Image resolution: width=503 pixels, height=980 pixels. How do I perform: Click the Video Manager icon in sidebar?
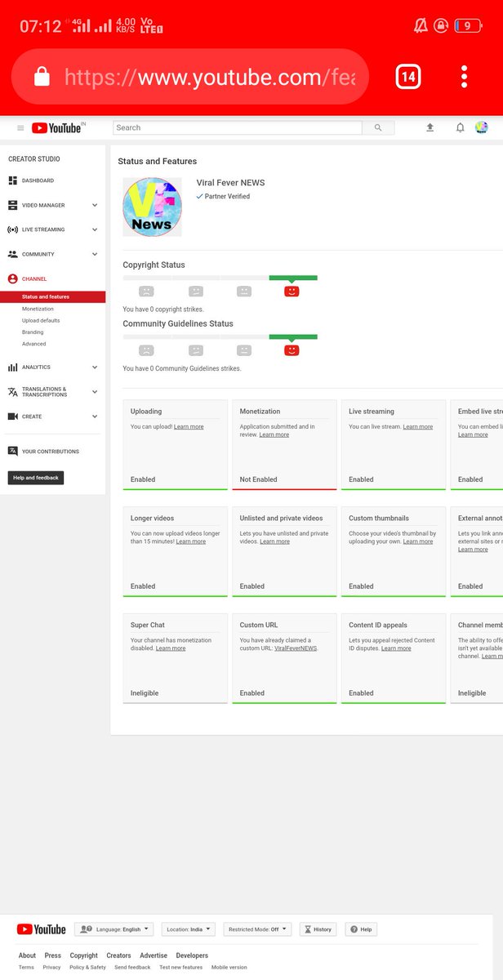click(13, 205)
